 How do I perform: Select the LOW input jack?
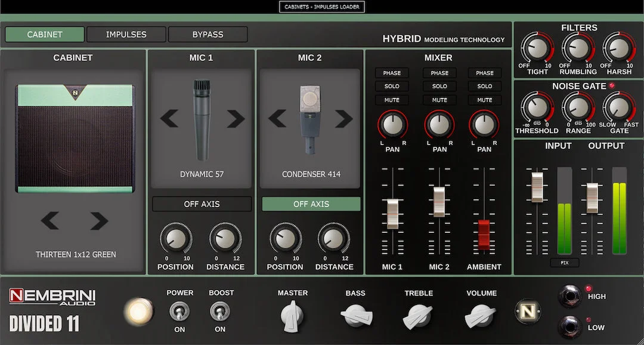(570, 327)
